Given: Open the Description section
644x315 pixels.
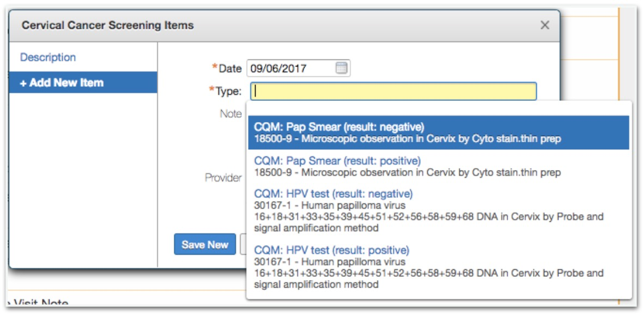Looking at the screenshot, I should point(48,57).
